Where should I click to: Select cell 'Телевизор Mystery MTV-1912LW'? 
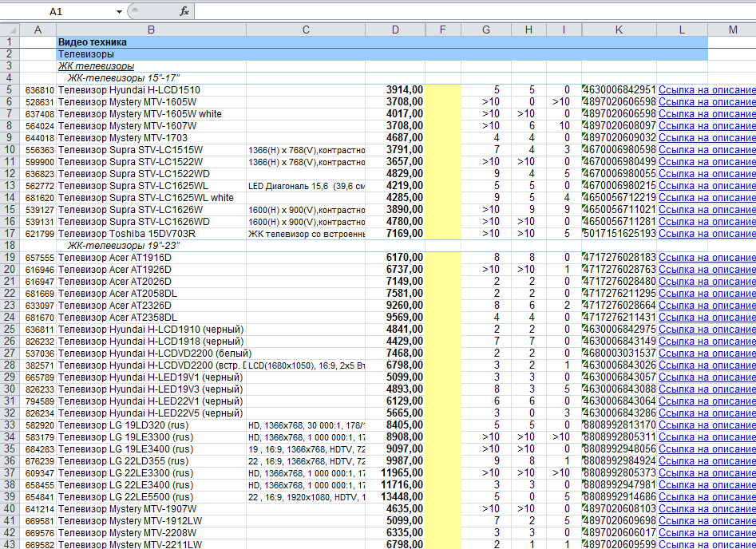151,520
